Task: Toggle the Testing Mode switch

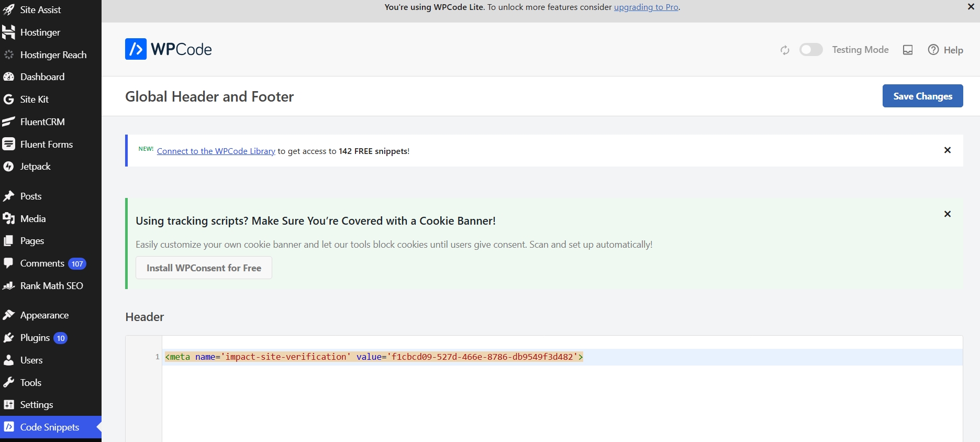Action: pyautogui.click(x=811, y=49)
